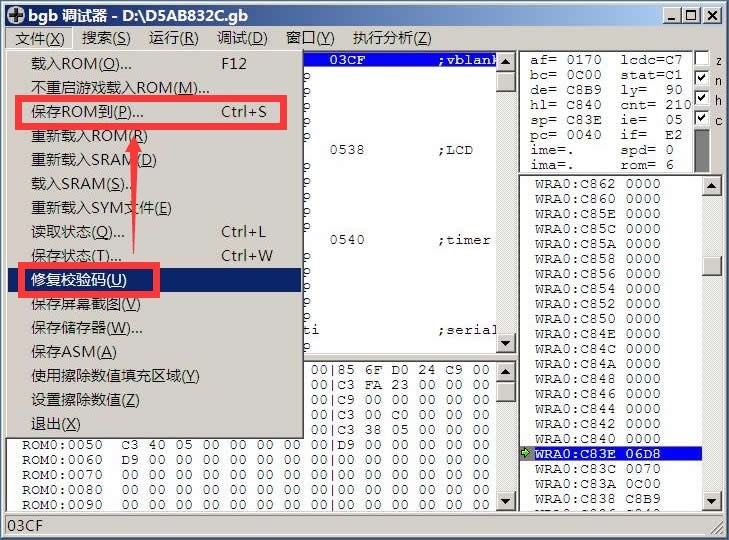Uncheck the n flag checkbox
Screen dimensions: 729x540
702,79
